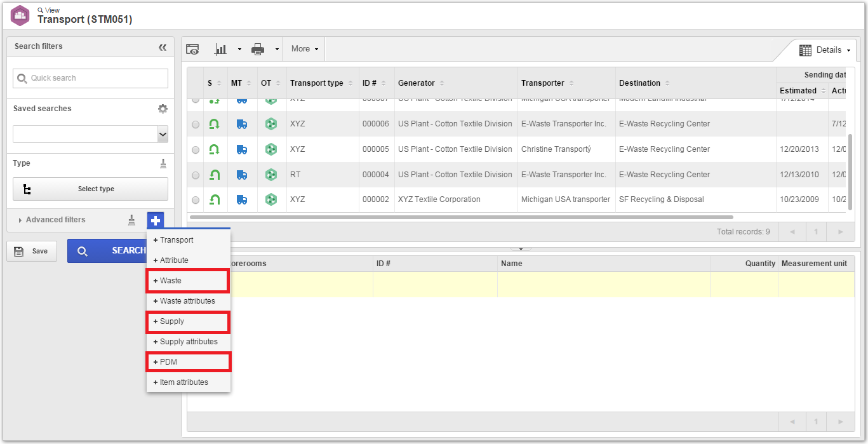Clear Advanced filters with broom icon
Screen dimensions: 868x444
pos(131,220)
